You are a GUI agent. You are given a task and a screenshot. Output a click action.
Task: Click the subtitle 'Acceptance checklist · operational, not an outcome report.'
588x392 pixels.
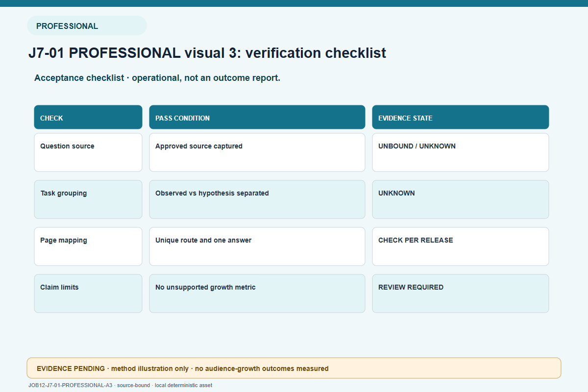click(x=157, y=78)
